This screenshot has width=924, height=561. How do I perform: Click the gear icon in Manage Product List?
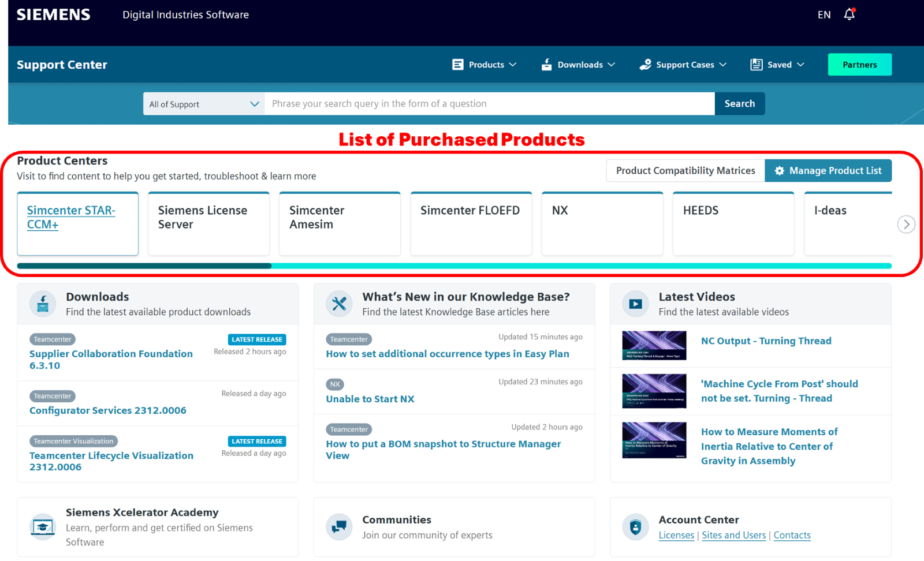pyautogui.click(x=780, y=171)
